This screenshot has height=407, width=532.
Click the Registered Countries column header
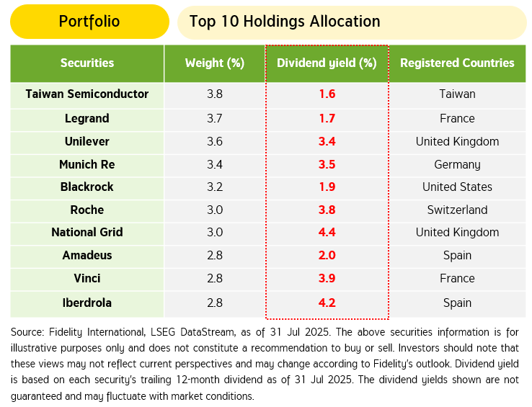(457, 63)
